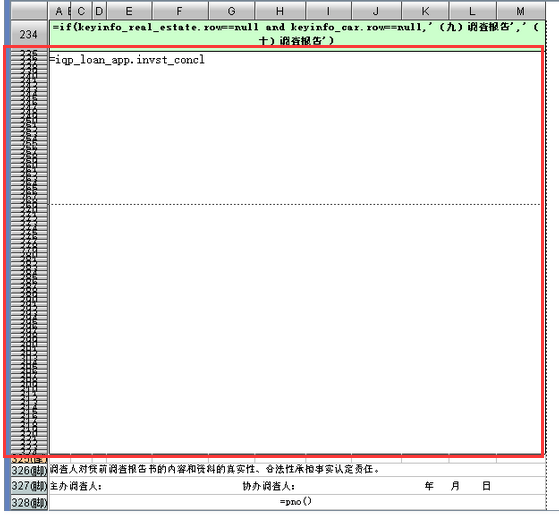559x517 pixels.
Task: Select row 234 header
Action: [x=29, y=34]
